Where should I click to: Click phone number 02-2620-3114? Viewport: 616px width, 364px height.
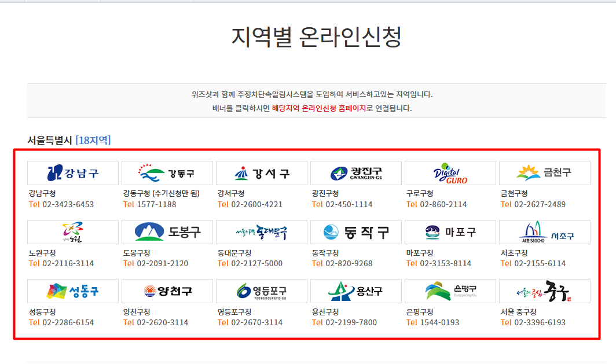(162, 322)
